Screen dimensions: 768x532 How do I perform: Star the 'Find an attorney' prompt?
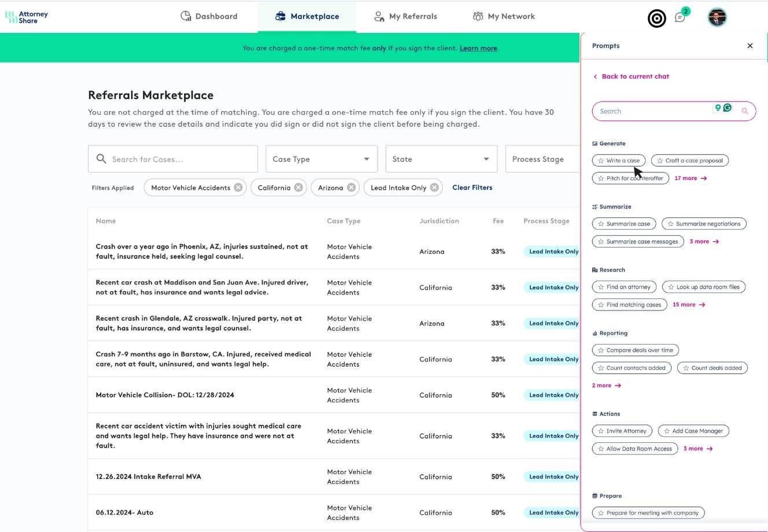[601, 287]
